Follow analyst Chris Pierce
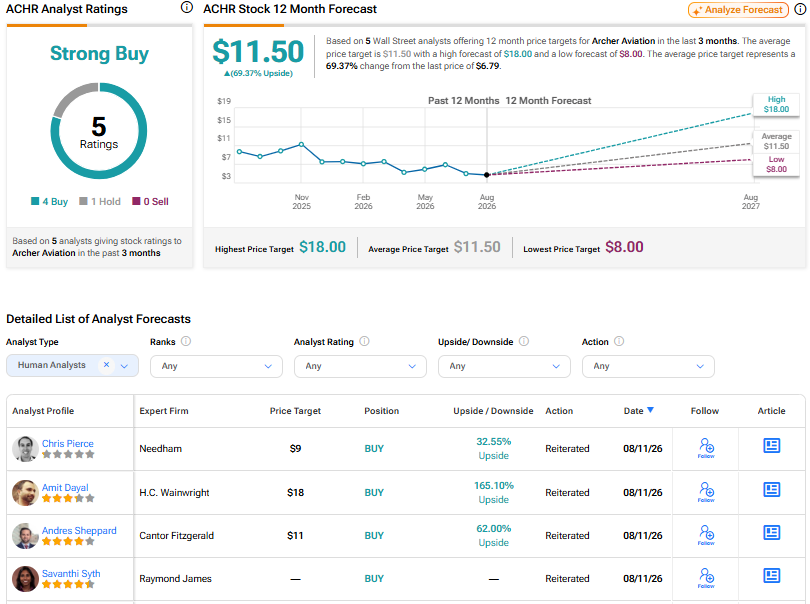Screen dimensions: 810x604 pos(706,448)
